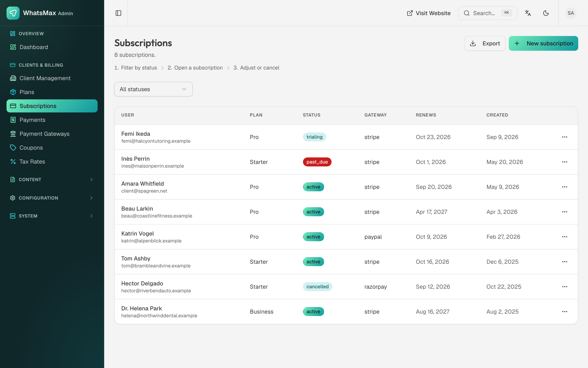Click the Plans cube icon

(x=13, y=92)
